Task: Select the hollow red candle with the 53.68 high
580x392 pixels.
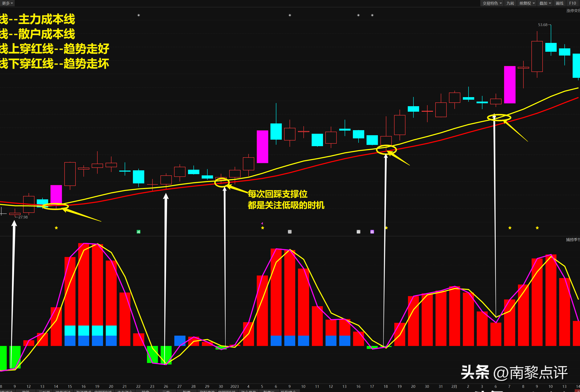Action: tap(537, 56)
